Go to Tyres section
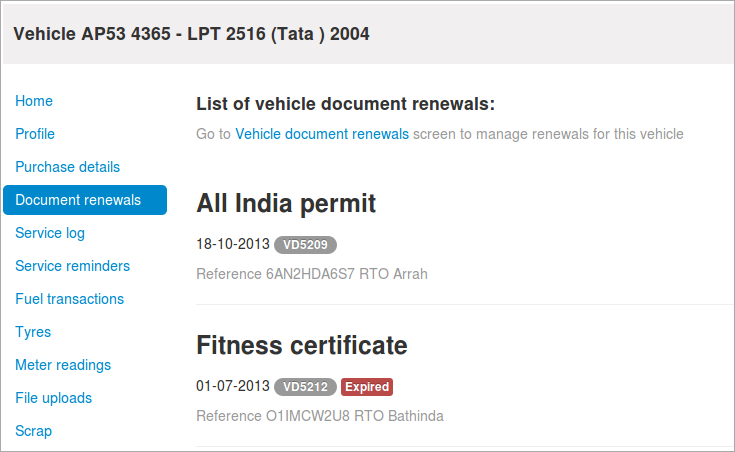Viewport: 735px width, 452px height. tap(33, 332)
